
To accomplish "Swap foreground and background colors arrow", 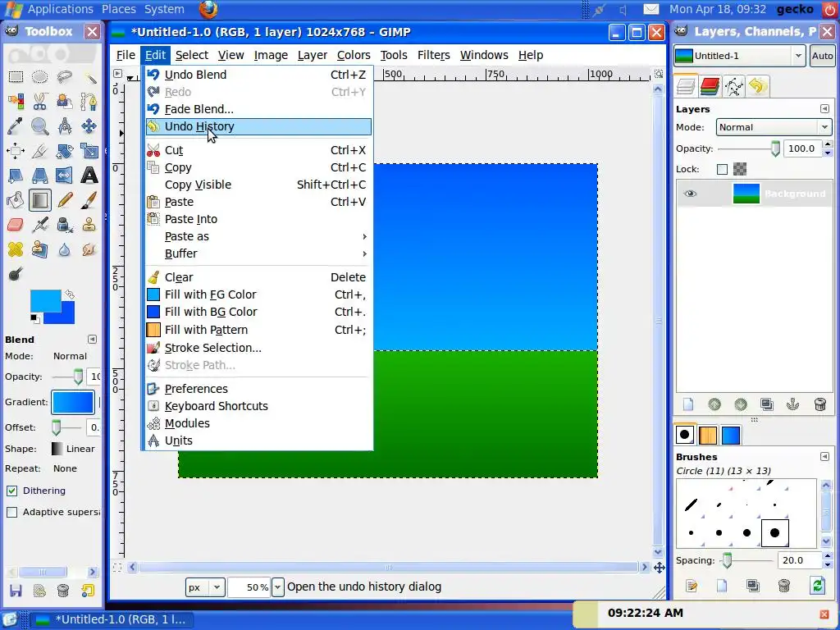I will (70, 294).
